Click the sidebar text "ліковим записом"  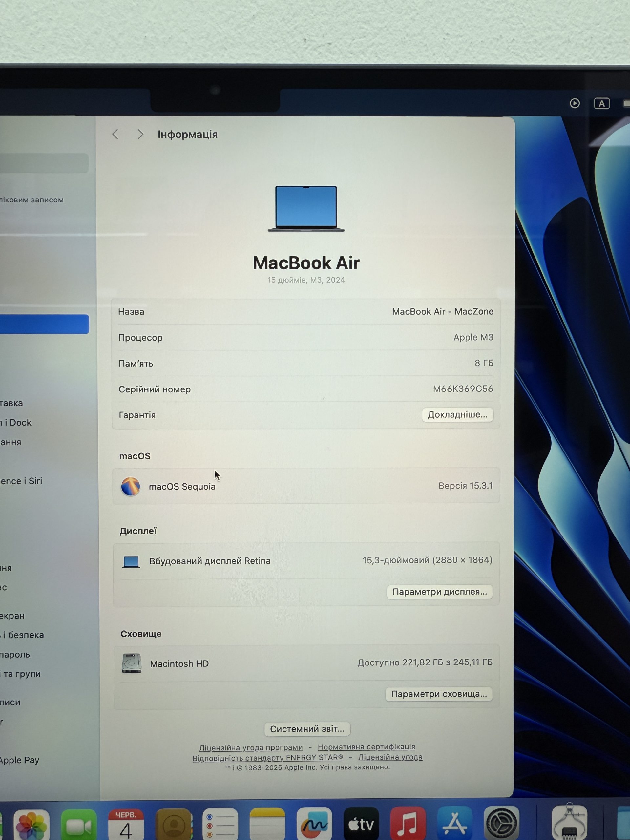click(x=32, y=200)
